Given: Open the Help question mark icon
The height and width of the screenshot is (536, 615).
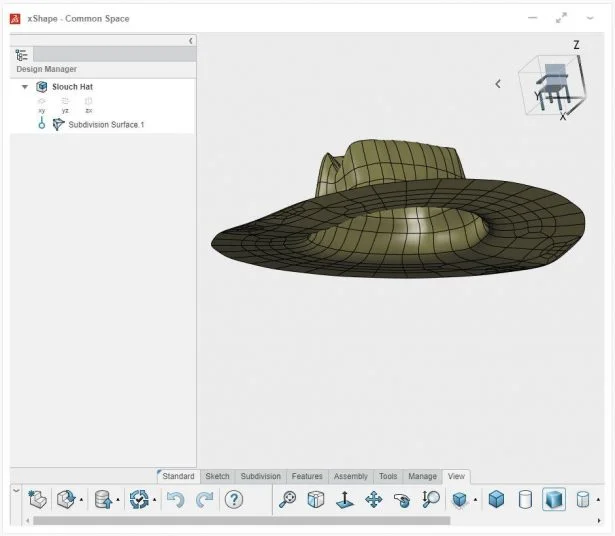Looking at the screenshot, I should (x=234, y=499).
